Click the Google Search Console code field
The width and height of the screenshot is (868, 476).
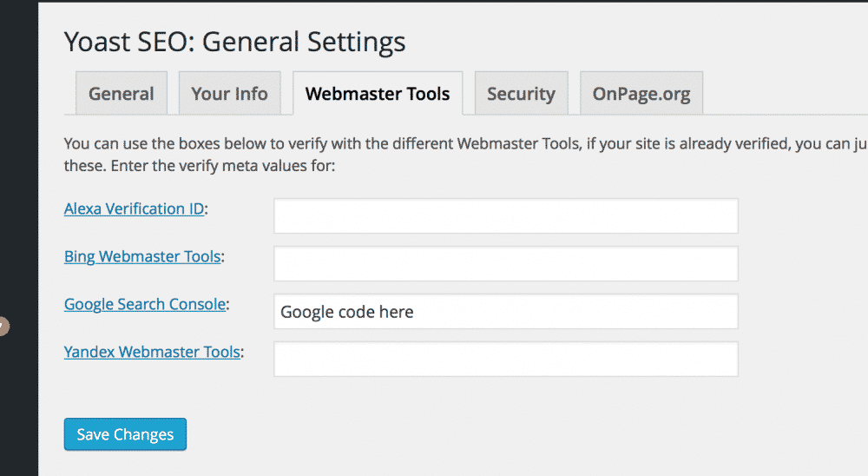point(506,312)
